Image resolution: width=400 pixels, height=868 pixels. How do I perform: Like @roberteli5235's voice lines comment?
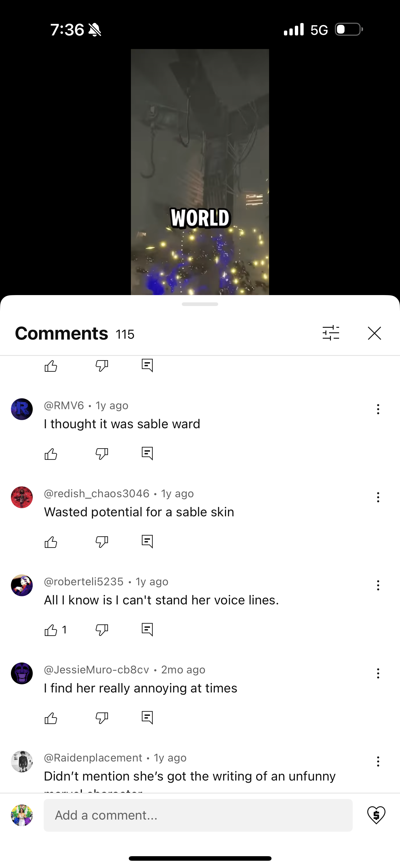(51, 630)
